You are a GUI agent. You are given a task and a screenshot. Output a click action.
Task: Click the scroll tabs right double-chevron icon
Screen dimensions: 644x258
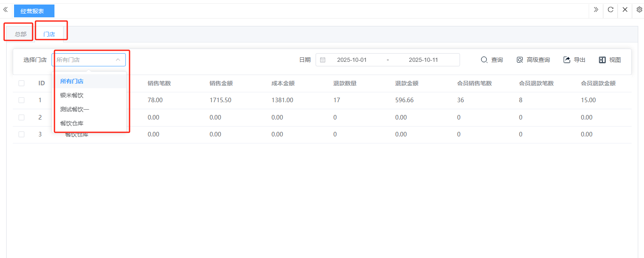tap(596, 10)
